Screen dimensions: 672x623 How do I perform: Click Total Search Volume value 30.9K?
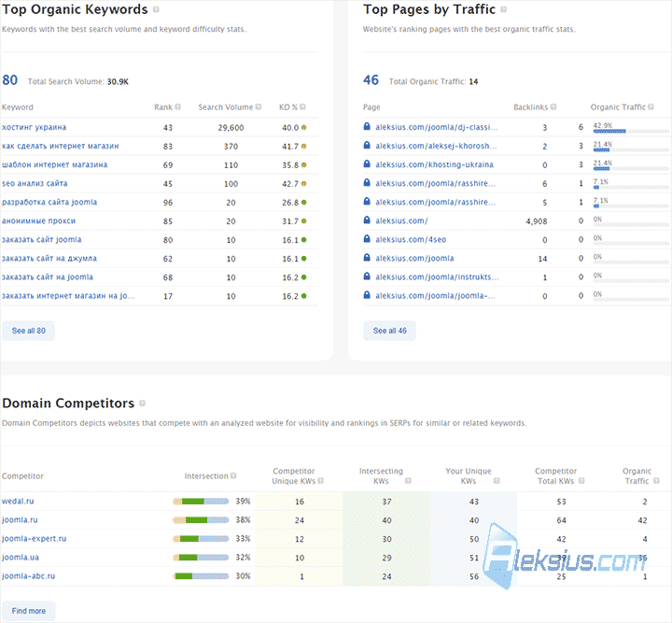click(x=118, y=82)
